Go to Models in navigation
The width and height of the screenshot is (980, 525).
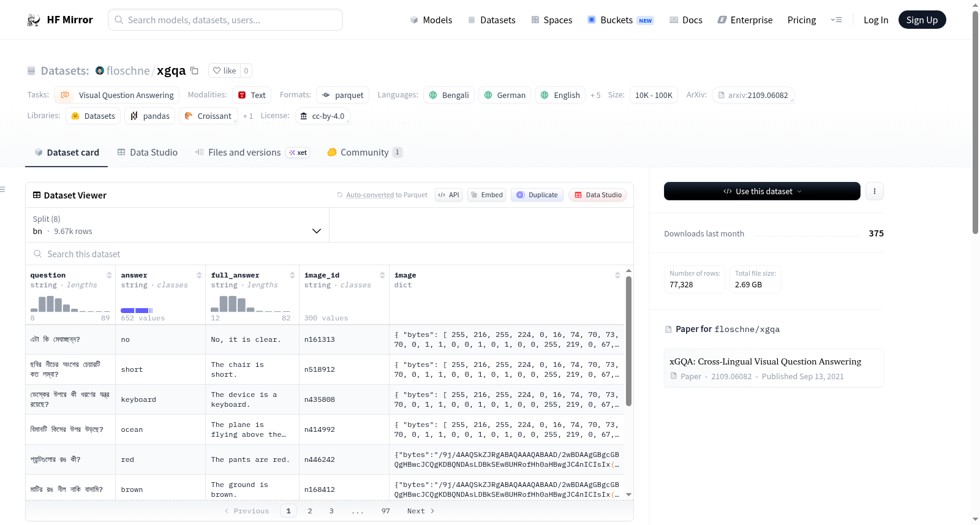tap(431, 20)
